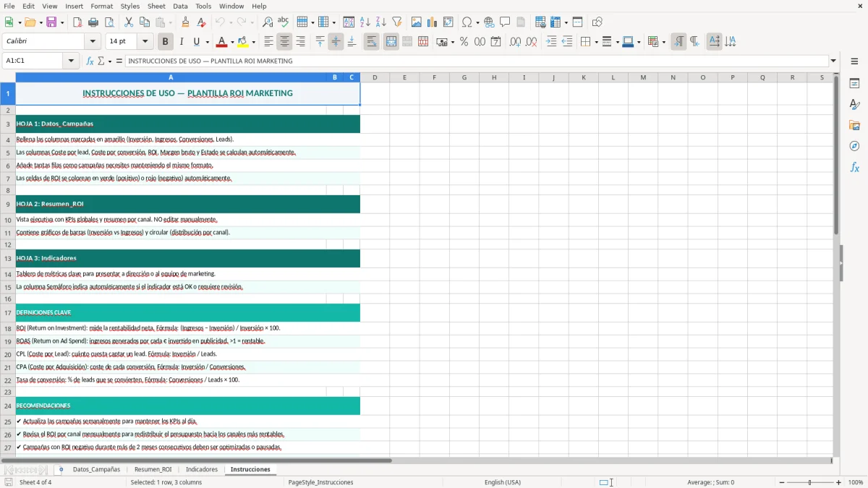Open Font Size dropdown list
Viewport: 868px width, 488px height.
click(145, 42)
